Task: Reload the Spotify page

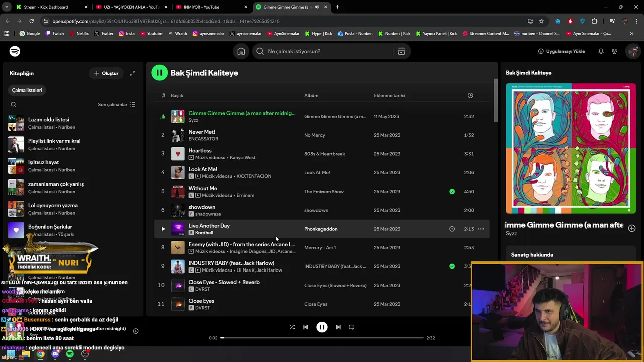Action: pyautogui.click(x=31, y=21)
